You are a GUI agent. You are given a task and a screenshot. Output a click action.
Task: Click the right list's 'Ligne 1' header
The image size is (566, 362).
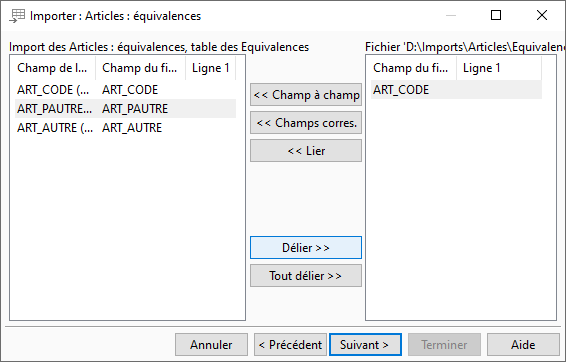499,68
